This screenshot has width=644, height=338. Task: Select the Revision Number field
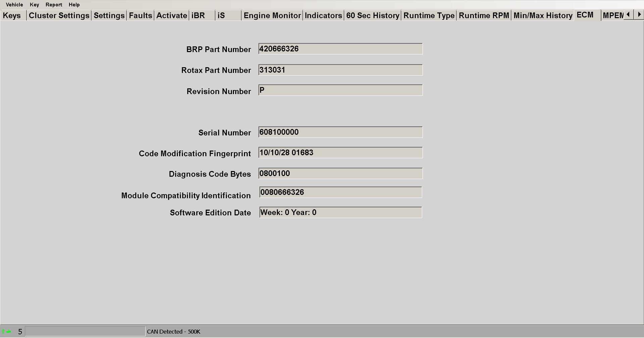tap(340, 90)
